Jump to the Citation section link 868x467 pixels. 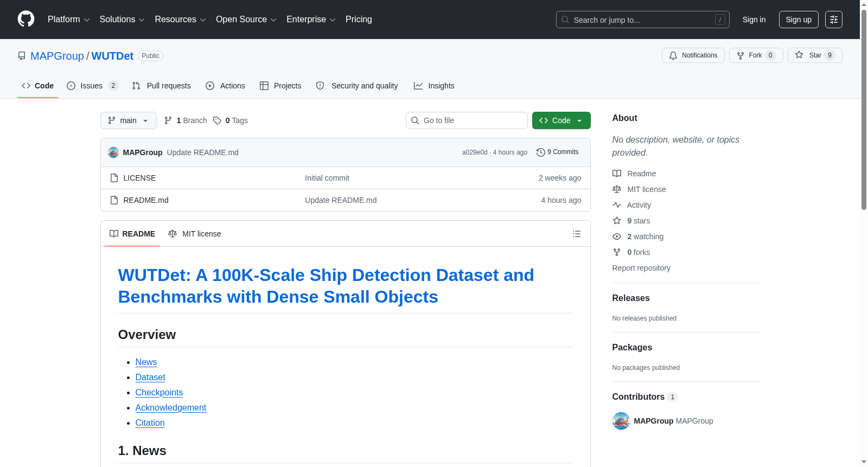click(x=150, y=423)
